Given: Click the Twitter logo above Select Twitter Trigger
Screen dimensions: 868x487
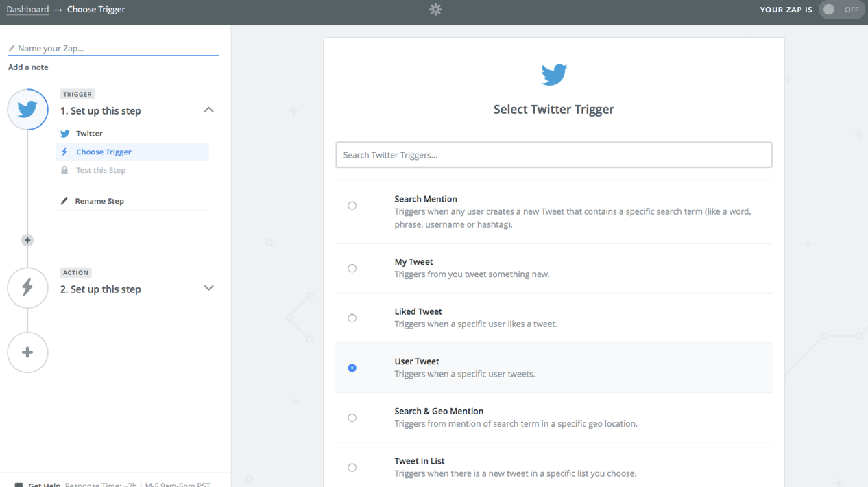Looking at the screenshot, I should coord(554,74).
